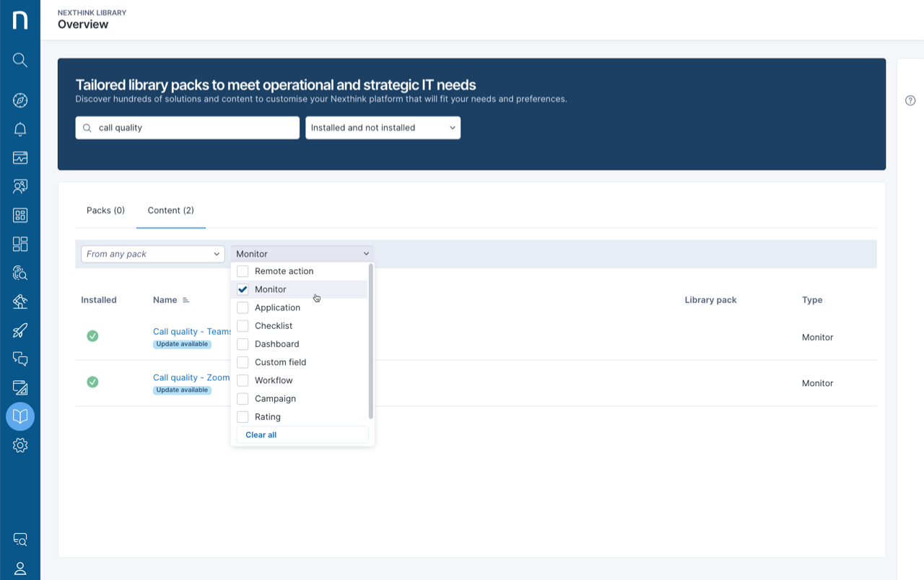This screenshot has height=580, width=924.
Task: Check the Remote action filter option
Action: click(x=243, y=271)
